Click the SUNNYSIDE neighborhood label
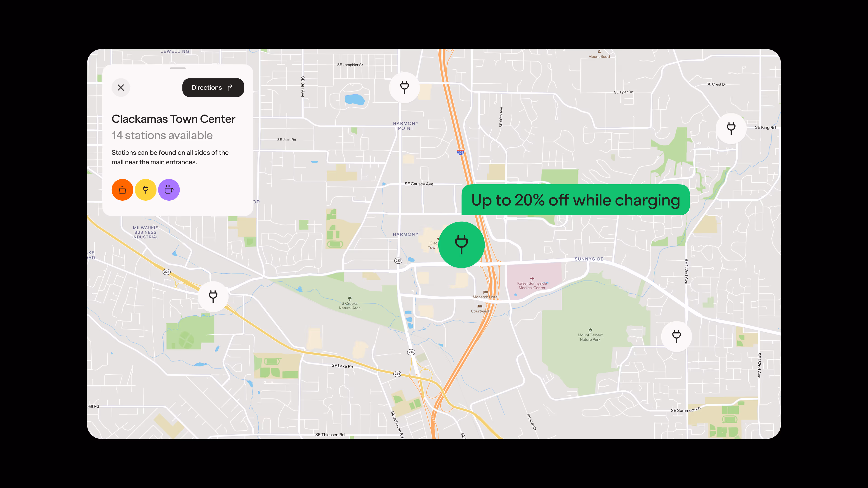This screenshot has width=868, height=488. pos(589,259)
